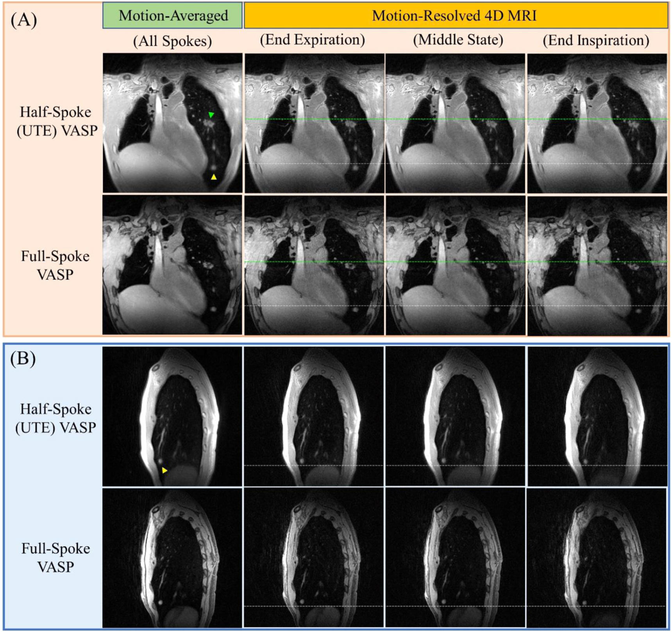Open panel B Half-Spoke End Inspiration image
Image resolution: width=672 pixels, height=632 pixels.
coord(597,416)
